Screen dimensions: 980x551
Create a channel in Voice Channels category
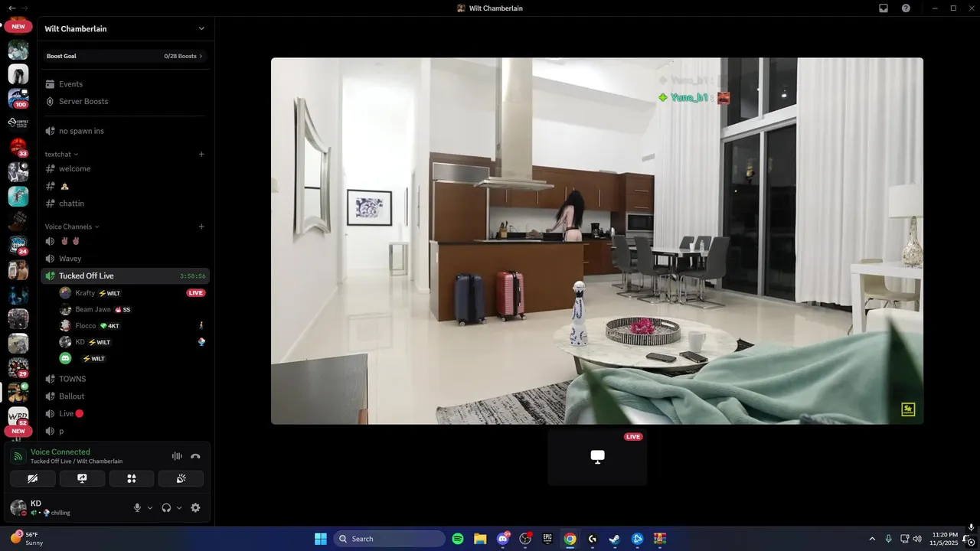coord(201,227)
